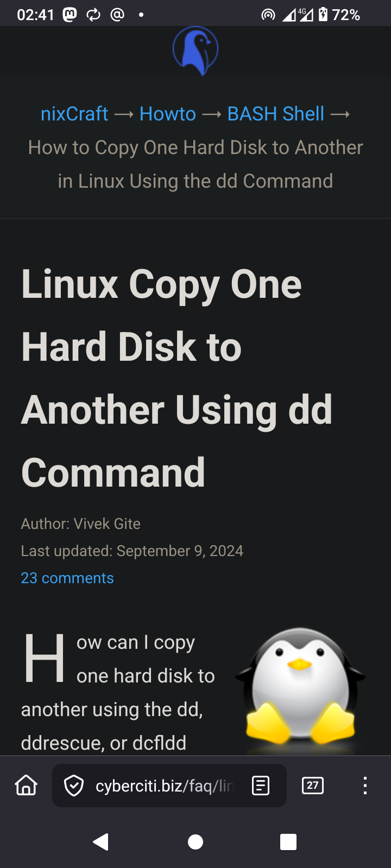This screenshot has height=868, width=391.
Task: Tap the Mastodon notification icon in status bar
Action: 70,15
